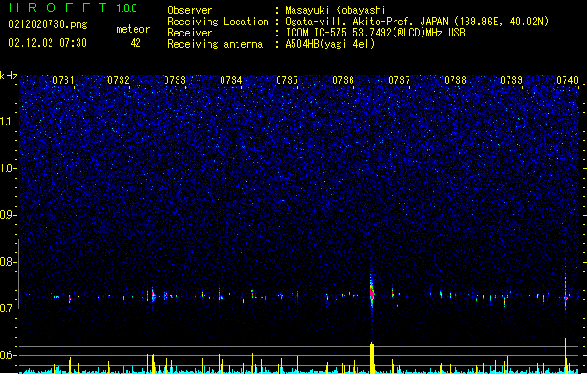Click the meteor count value 42
The width and height of the screenshot is (588, 374).
136,43
